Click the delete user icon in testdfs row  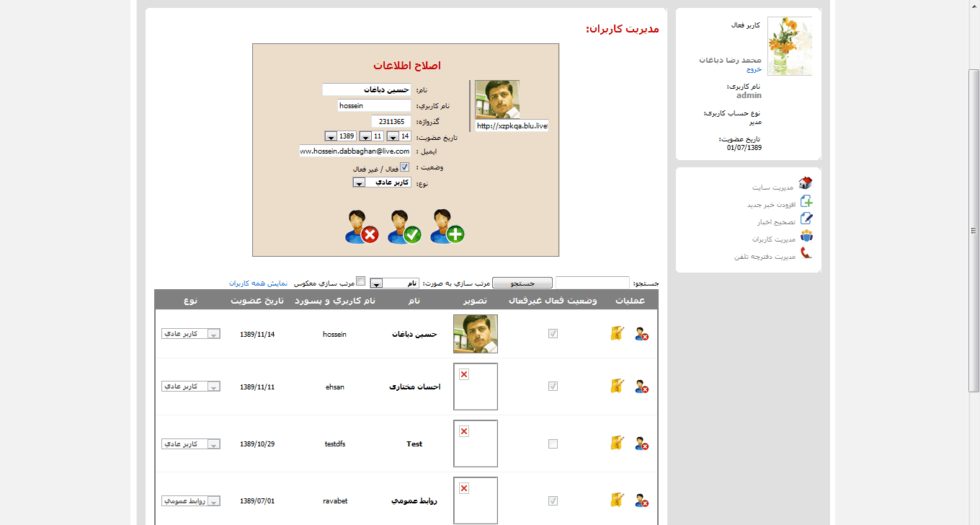point(641,444)
